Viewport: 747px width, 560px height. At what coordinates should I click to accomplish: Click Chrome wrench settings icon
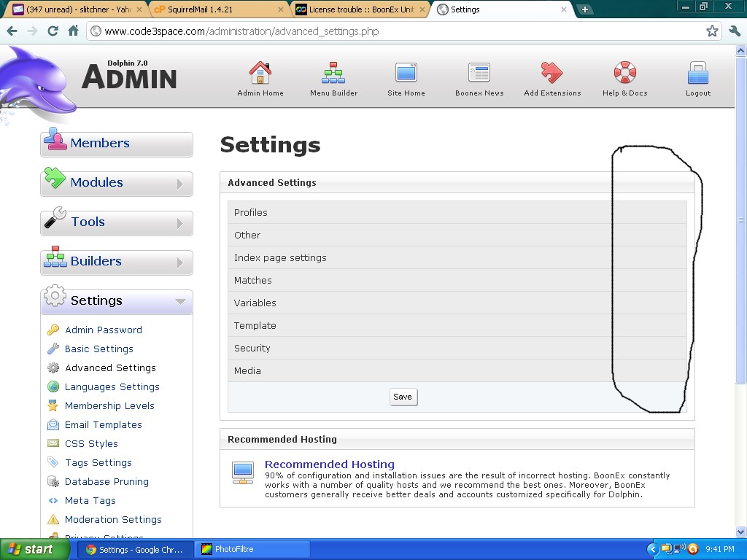coord(734,31)
